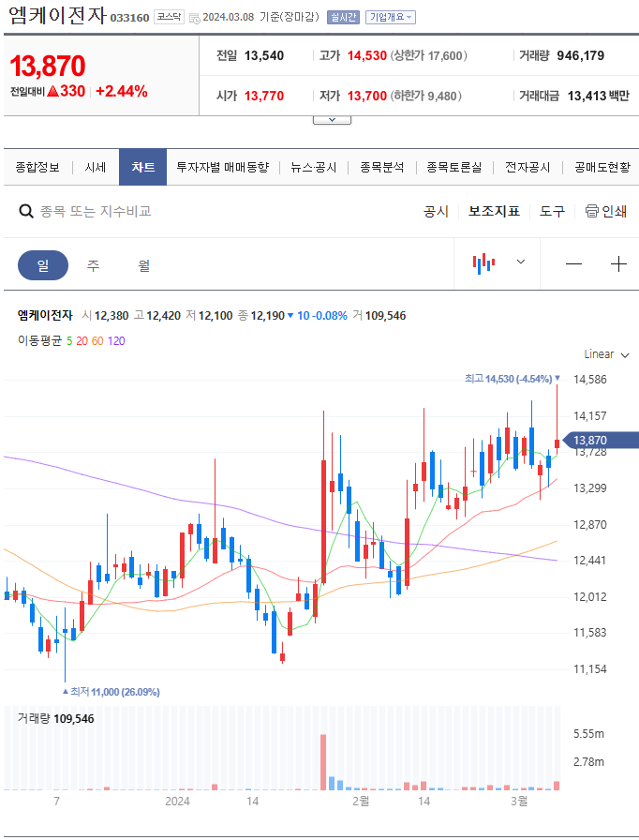
Task: Click the 최고 14,530 high label
Action: click(512, 379)
